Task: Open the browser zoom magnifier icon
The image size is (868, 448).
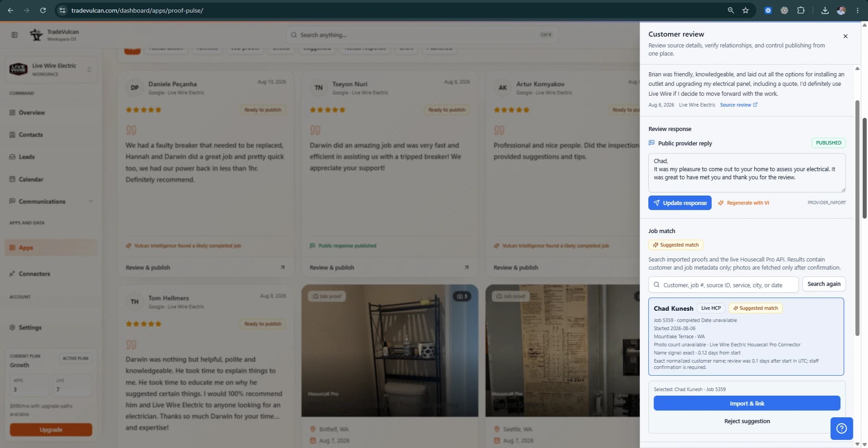Action: tap(731, 10)
